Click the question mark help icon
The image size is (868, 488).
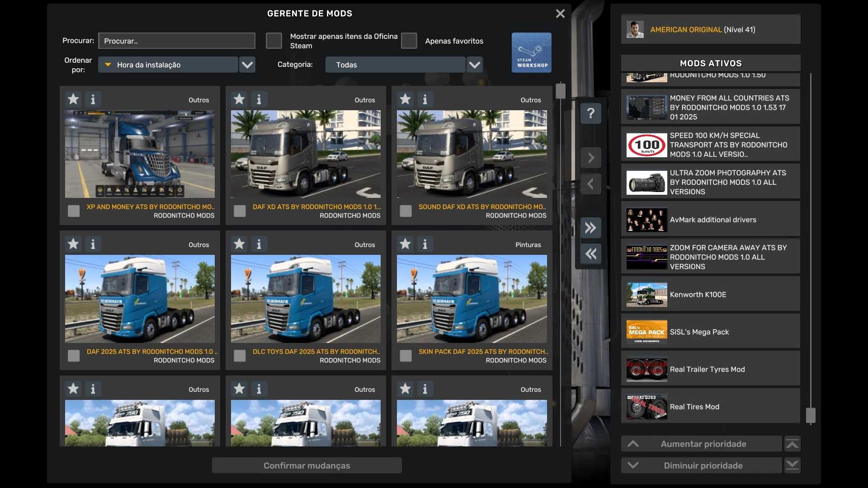click(590, 113)
